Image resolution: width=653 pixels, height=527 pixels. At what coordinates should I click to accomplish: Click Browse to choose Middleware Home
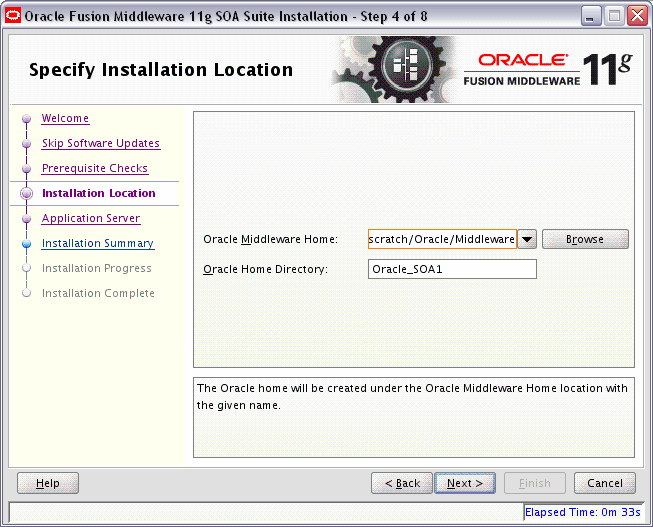585,239
